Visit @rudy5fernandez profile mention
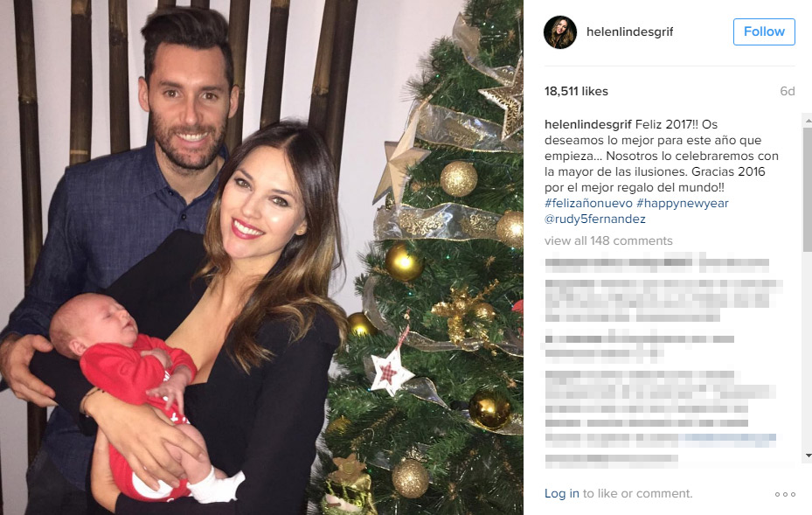The width and height of the screenshot is (812, 515). 595,219
